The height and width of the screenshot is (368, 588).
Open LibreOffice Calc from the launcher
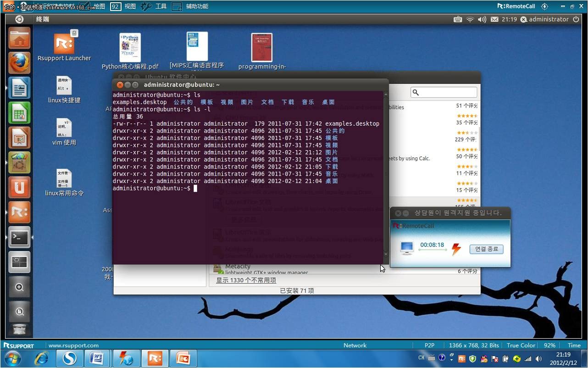[x=19, y=112]
